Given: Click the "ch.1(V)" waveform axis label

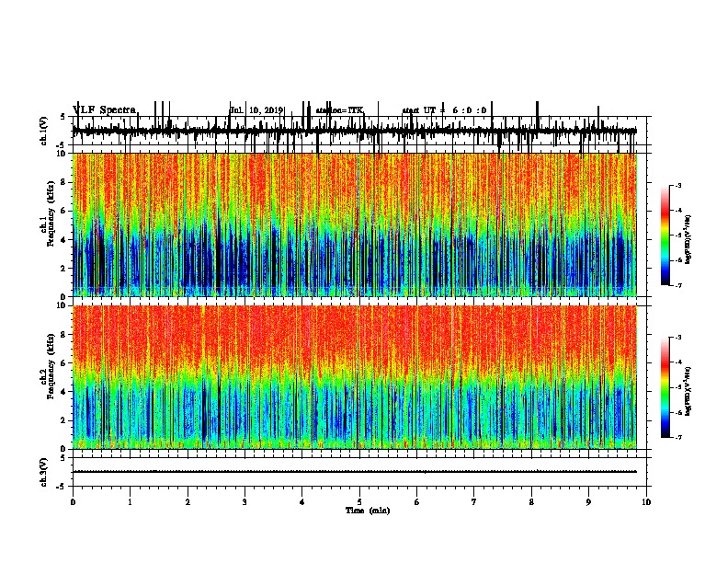Looking at the screenshot, I should tap(43, 131).
